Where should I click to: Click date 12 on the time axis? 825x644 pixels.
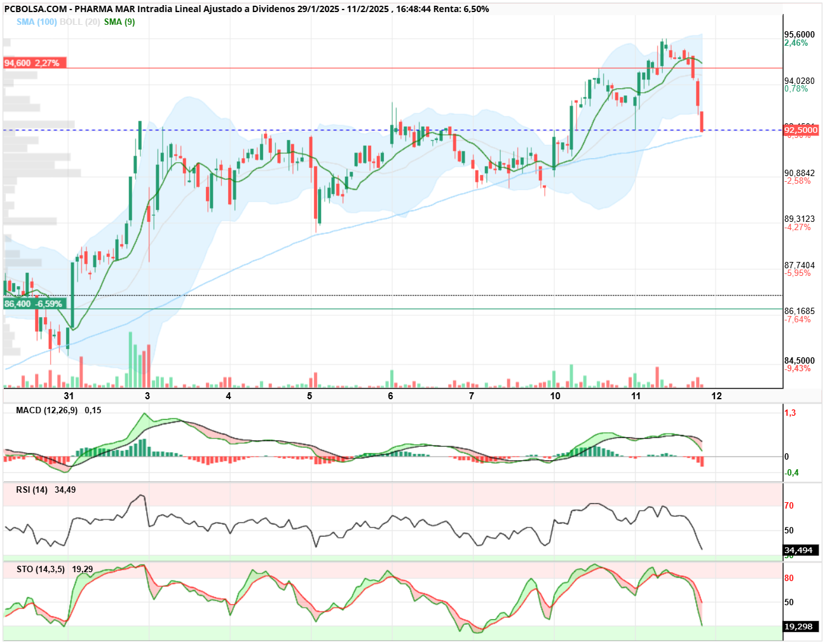tap(716, 395)
